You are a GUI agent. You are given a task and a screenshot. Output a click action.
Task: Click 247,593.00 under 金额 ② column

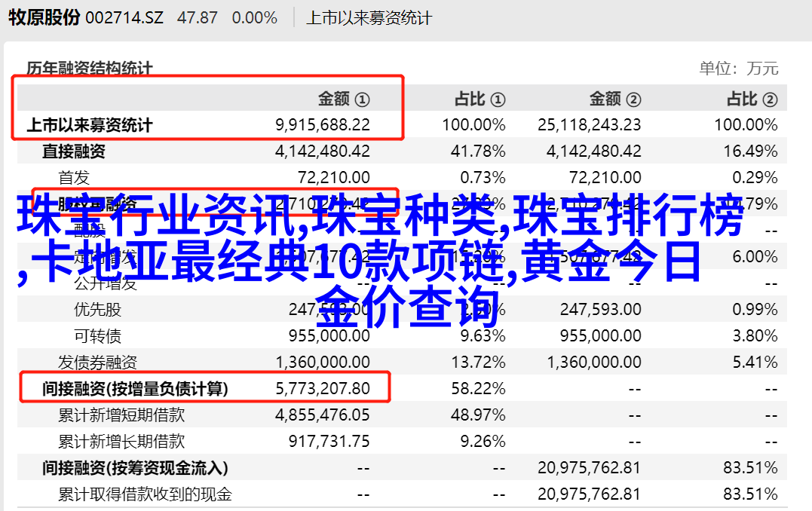point(601,310)
